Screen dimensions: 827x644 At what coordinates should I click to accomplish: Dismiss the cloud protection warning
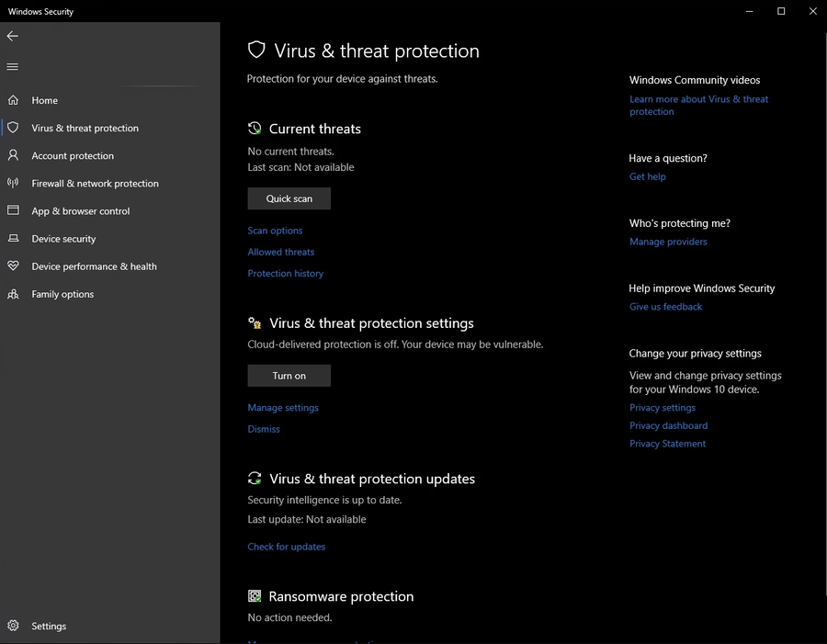coord(264,429)
